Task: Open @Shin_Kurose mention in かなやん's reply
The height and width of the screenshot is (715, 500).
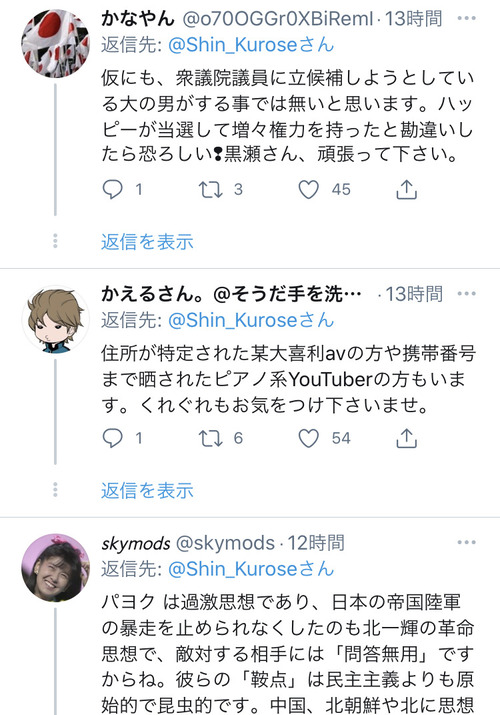Action: [251, 45]
